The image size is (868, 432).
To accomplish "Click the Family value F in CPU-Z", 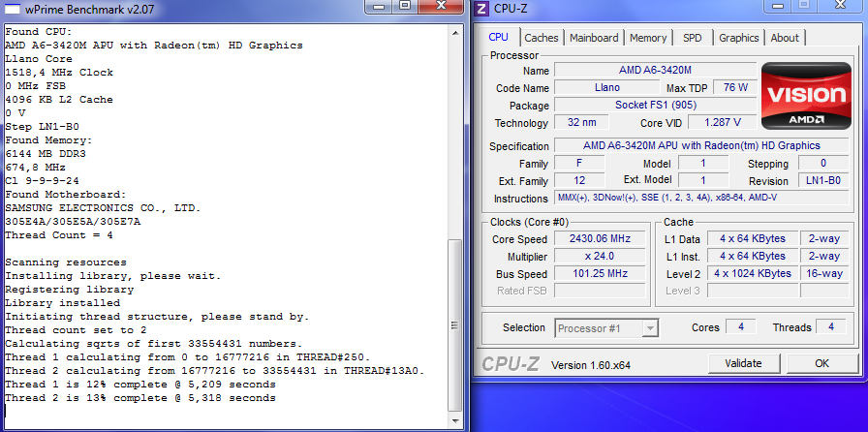I will pos(579,163).
